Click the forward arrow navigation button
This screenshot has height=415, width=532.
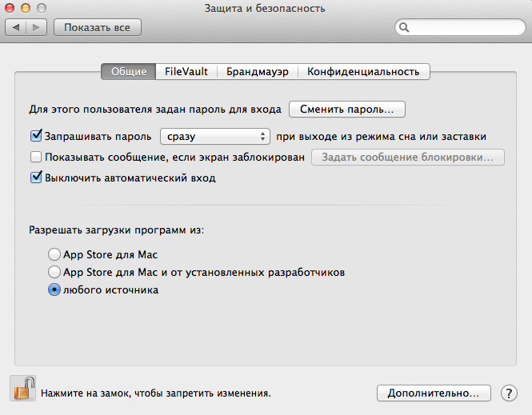tap(36, 27)
